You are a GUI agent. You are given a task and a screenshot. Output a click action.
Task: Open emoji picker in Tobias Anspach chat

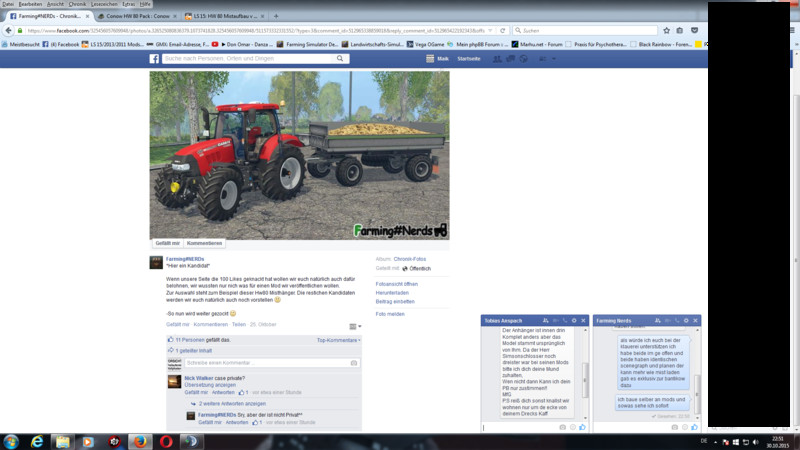click(572, 427)
